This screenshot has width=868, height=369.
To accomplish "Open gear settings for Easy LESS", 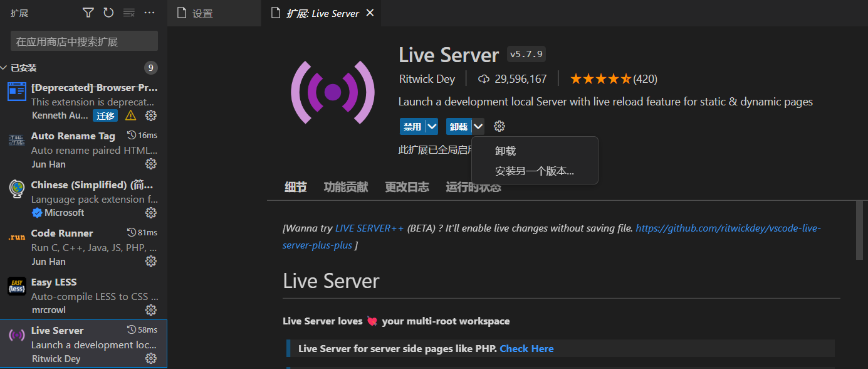I will (x=151, y=310).
